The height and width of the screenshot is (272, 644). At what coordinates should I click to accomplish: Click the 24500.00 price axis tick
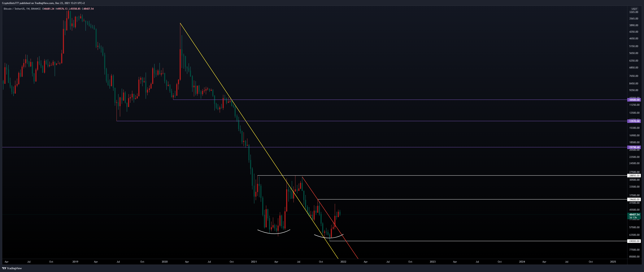click(634, 163)
